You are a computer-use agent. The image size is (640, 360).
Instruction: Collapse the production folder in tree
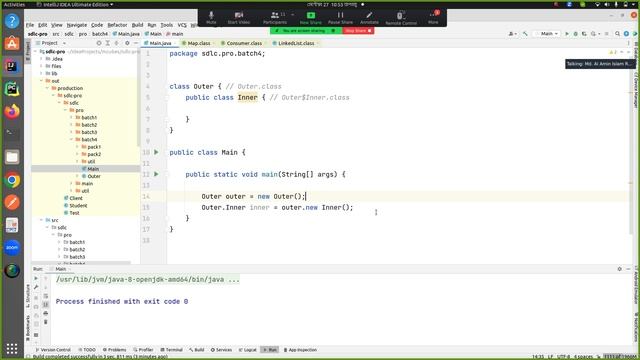click(47, 88)
